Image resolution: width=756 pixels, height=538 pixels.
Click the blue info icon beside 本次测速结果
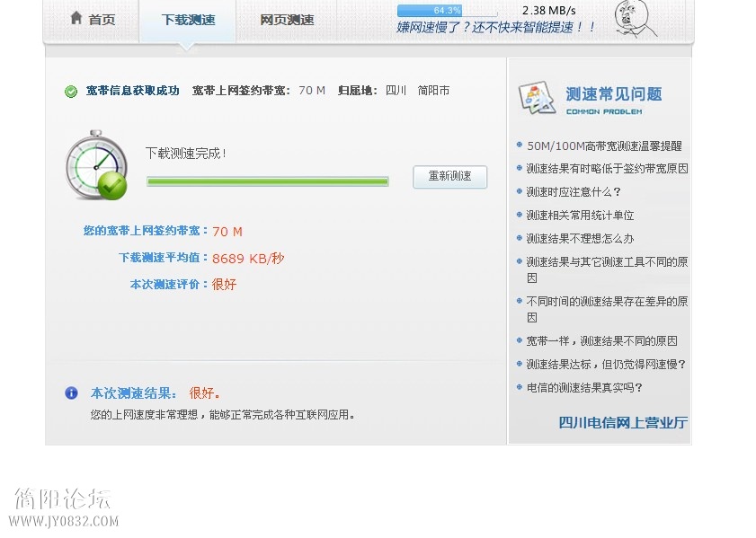pos(71,393)
